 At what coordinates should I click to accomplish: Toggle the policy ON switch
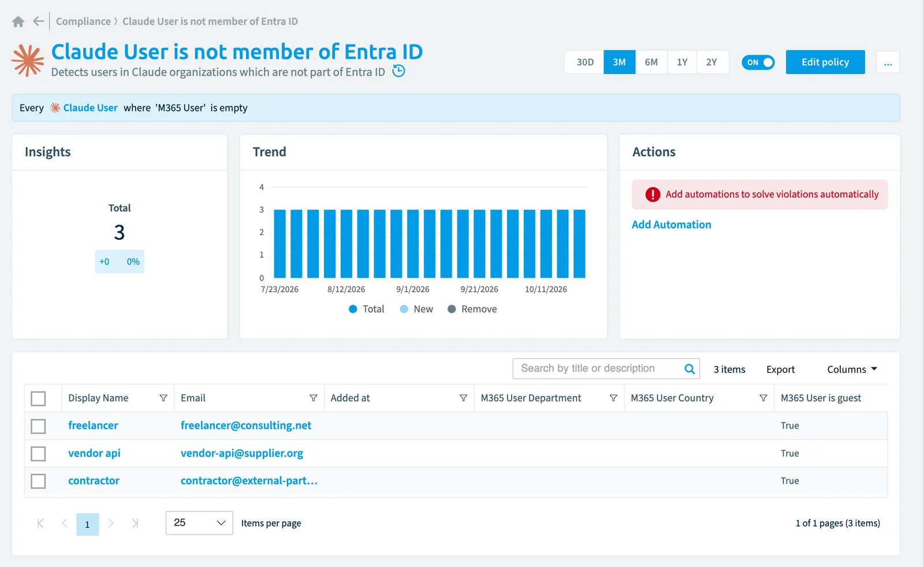tap(758, 62)
